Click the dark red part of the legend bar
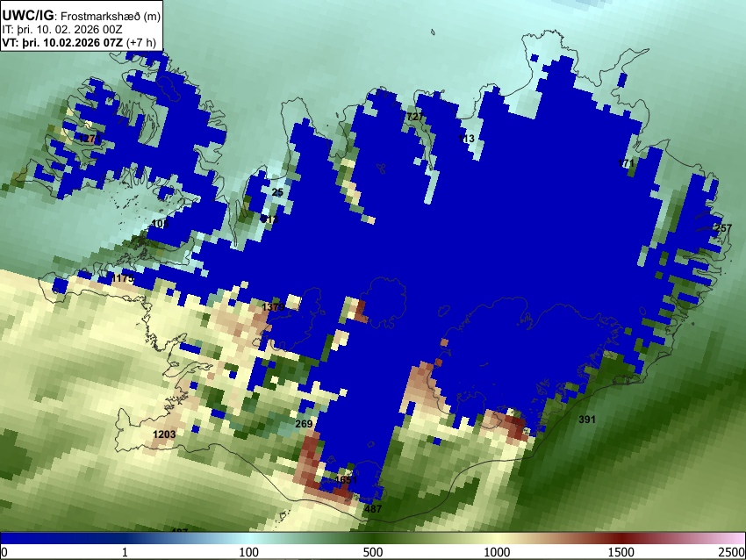The image size is (746, 560). pyautogui.click(x=621, y=539)
